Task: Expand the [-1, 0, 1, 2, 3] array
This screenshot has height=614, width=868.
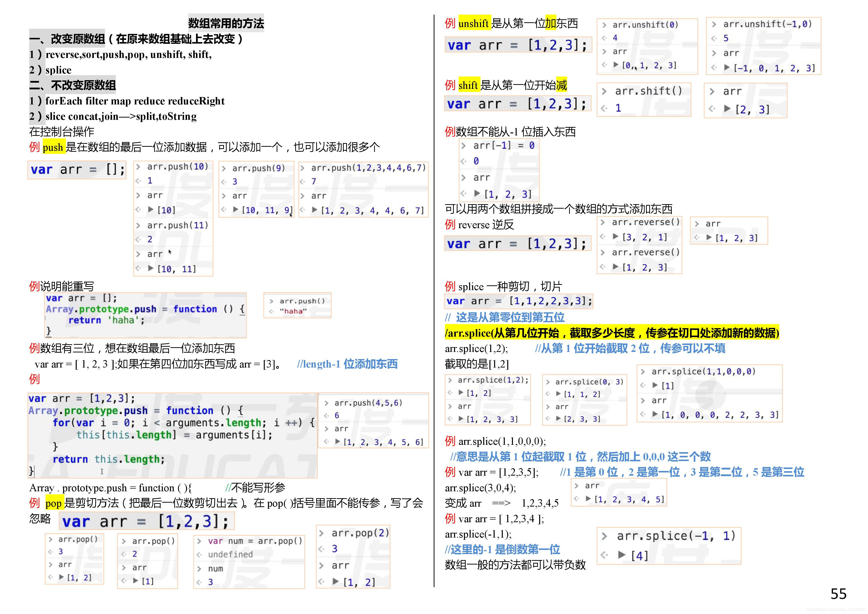Action: click(x=726, y=68)
